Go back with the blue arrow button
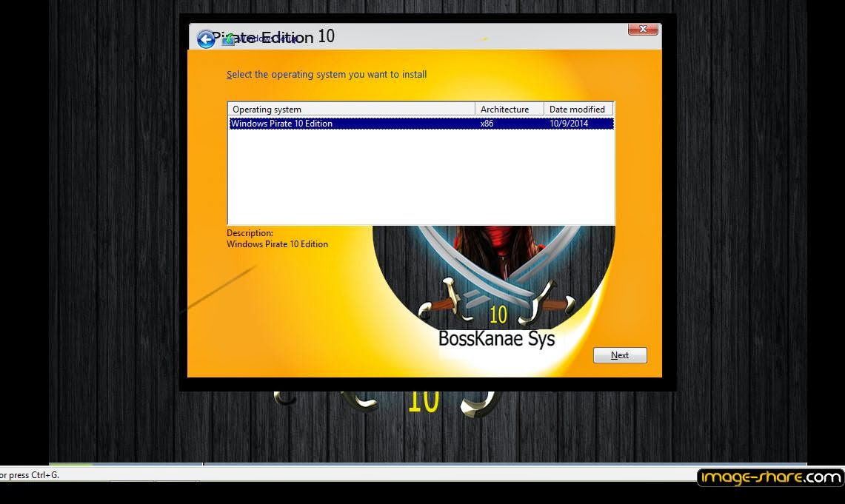 click(206, 38)
